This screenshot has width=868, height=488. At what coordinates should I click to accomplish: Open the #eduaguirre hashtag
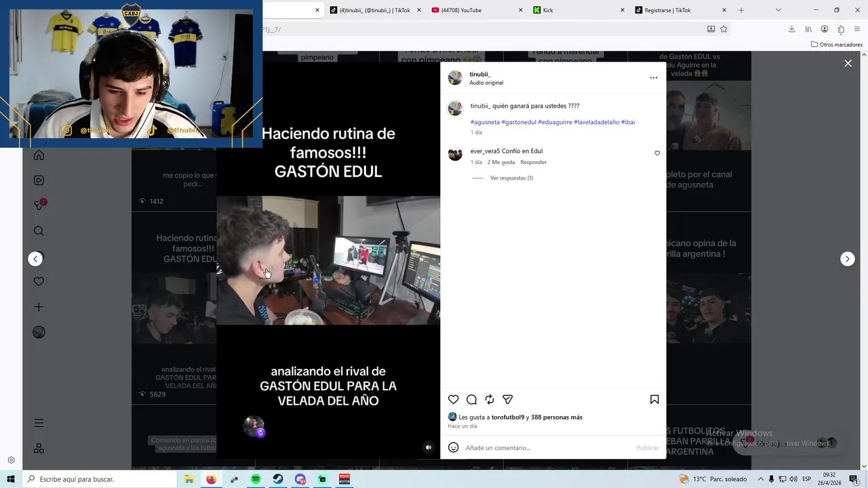pyautogui.click(x=555, y=122)
